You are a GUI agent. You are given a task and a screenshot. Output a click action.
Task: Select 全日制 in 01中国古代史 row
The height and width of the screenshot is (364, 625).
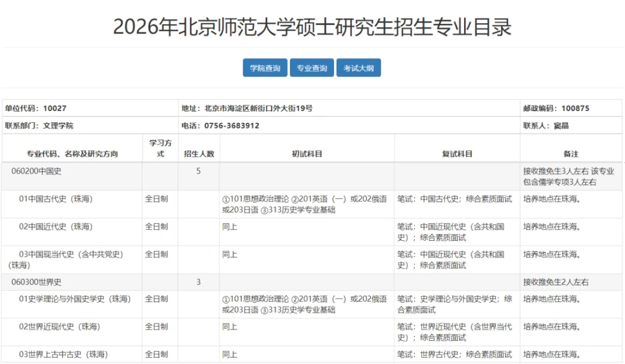pyautogui.click(x=156, y=199)
